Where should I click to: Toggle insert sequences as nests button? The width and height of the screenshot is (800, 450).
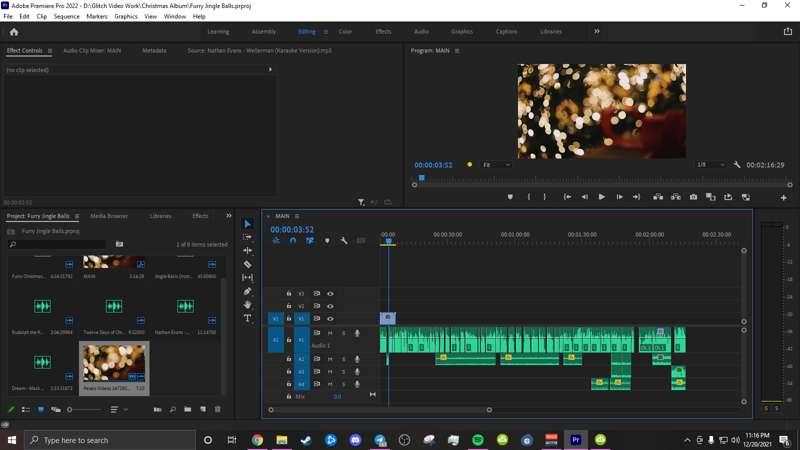click(x=276, y=240)
